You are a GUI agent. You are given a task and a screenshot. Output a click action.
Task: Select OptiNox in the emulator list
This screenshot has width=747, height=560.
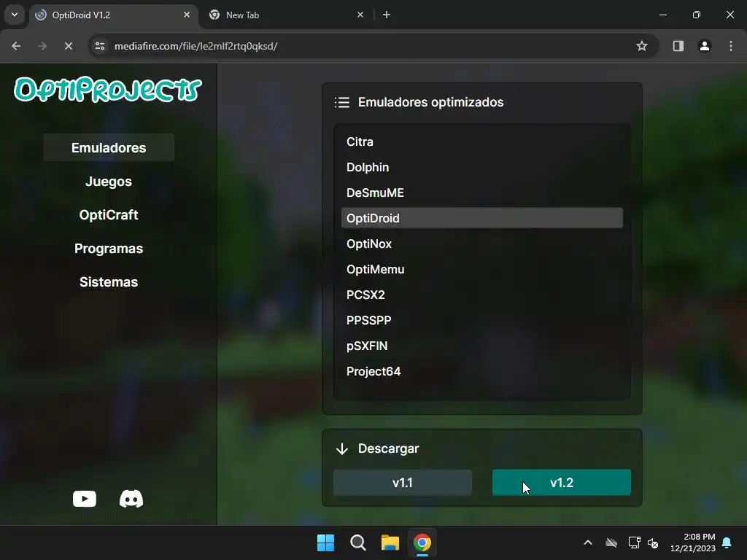pyautogui.click(x=482, y=244)
